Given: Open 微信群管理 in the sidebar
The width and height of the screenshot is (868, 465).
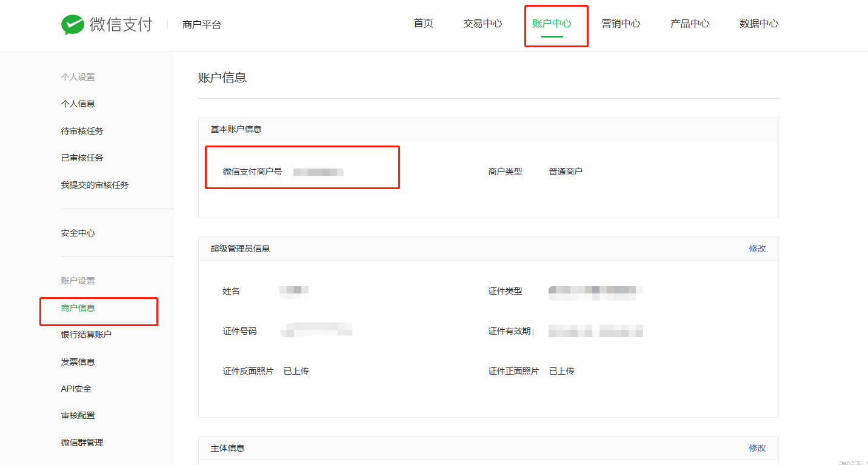Looking at the screenshot, I should click(x=82, y=443).
